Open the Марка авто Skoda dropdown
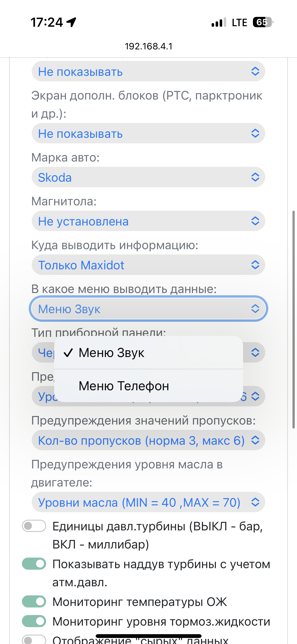 pyautogui.click(x=148, y=177)
